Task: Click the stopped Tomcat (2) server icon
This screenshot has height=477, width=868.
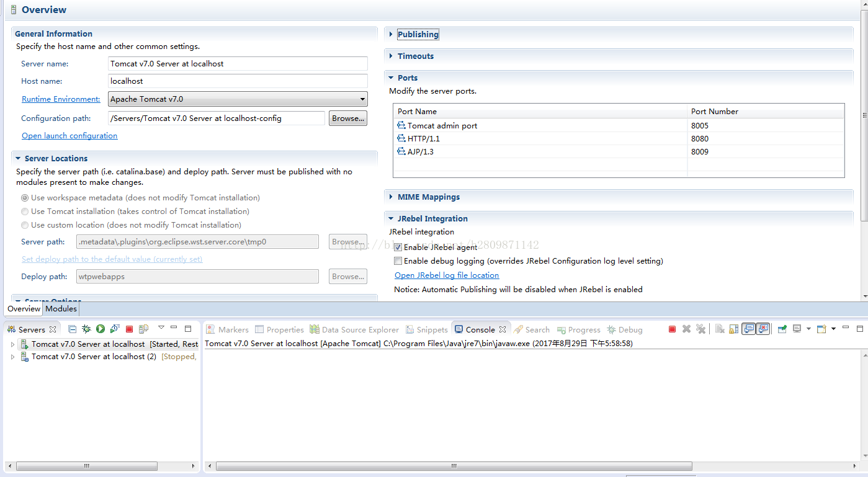Action: pos(25,356)
